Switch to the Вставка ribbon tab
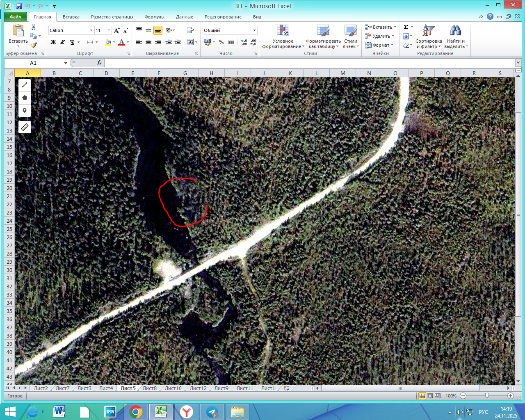This screenshot has width=525, height=420. point(71,17)
